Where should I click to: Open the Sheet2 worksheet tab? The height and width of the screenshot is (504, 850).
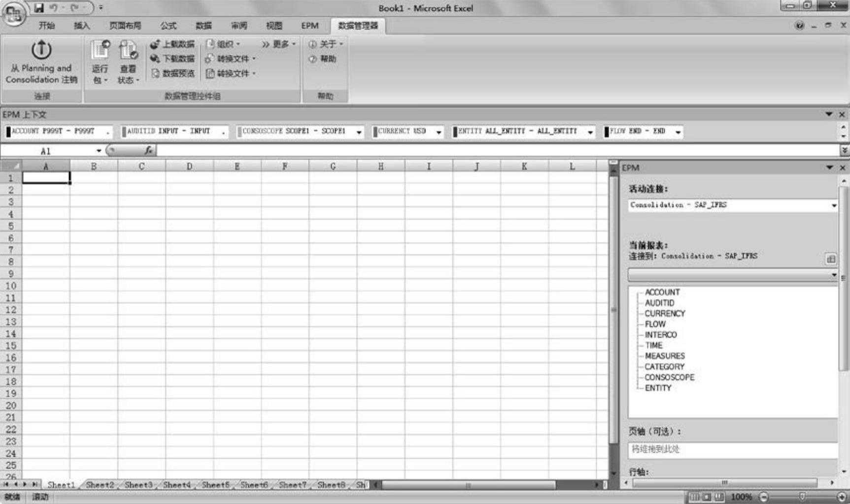pos(100,485)
